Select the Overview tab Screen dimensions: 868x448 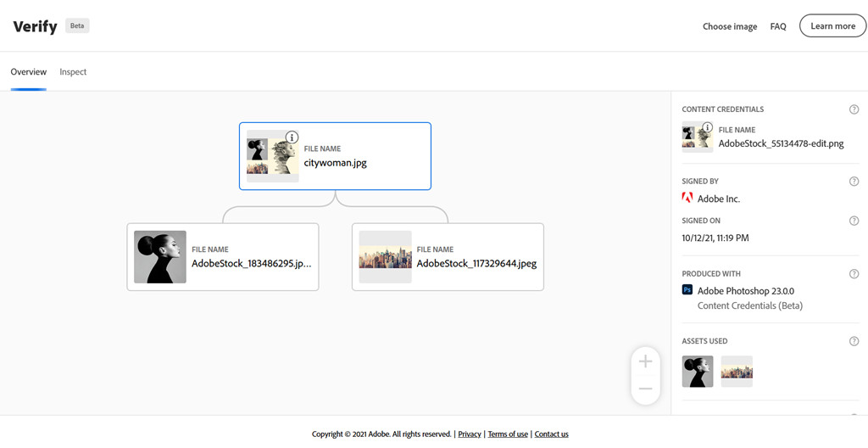28,72
